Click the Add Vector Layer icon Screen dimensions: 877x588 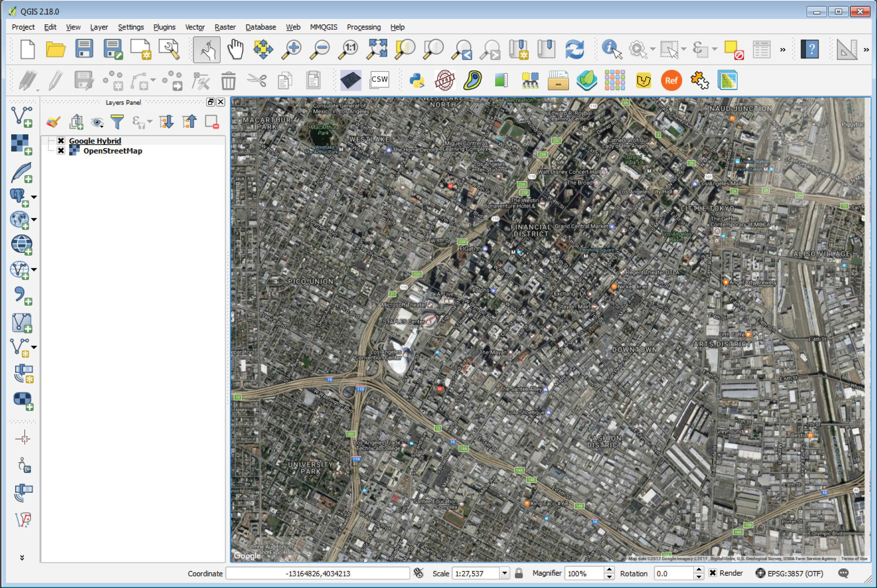tap(21, 117)
